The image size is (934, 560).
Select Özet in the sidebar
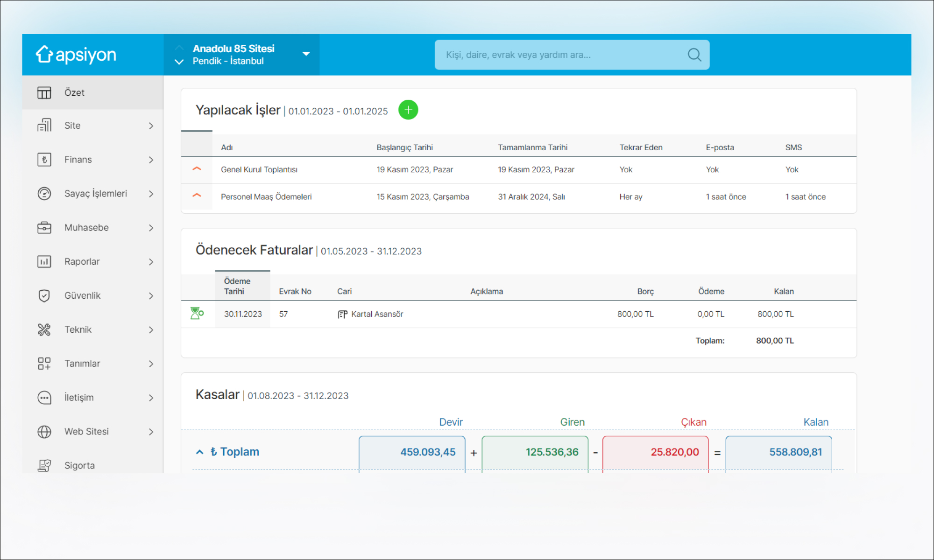click(75, 92)
